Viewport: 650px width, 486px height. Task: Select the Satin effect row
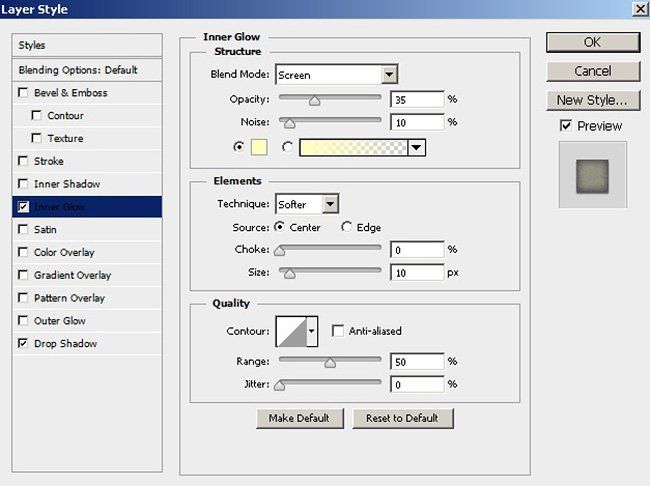pos(87,229)
